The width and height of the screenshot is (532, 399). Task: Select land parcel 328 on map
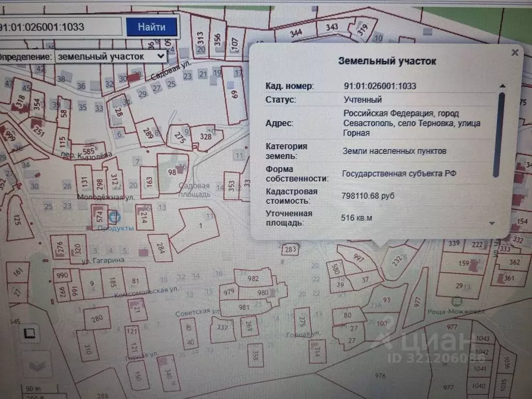click(206, 137)
